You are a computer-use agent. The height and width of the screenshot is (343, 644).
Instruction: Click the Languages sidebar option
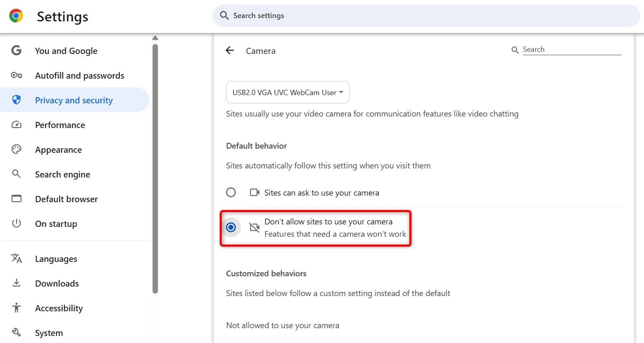click(x=56, y=259)
